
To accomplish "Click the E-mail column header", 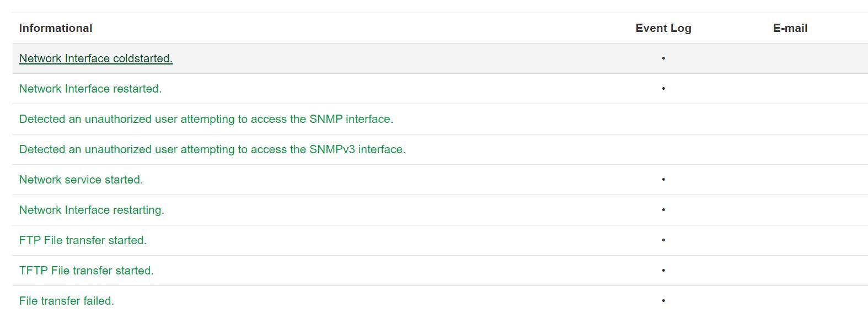I will point(790,28).
